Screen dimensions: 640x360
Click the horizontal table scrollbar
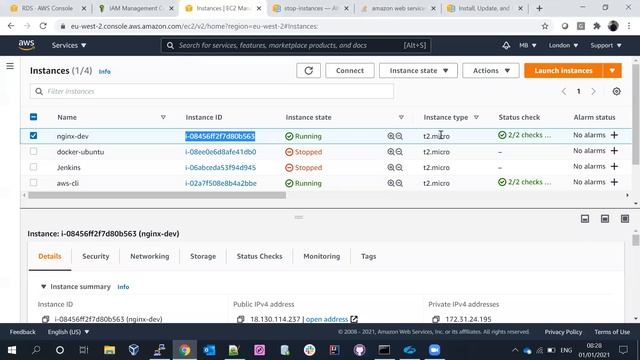click(x=157, y=196)
